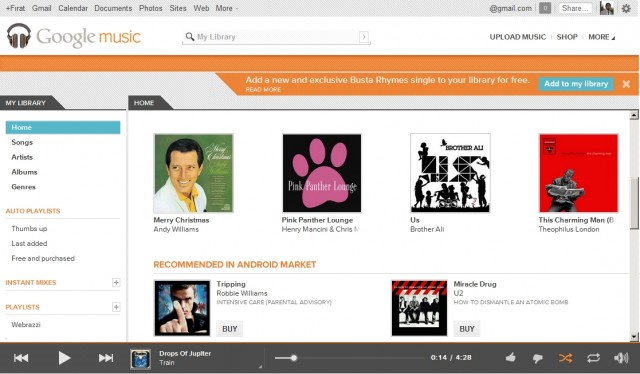Open Web from the top bar
The height and width of the screenshot is (374, 640).
click(x=201, y=8)
